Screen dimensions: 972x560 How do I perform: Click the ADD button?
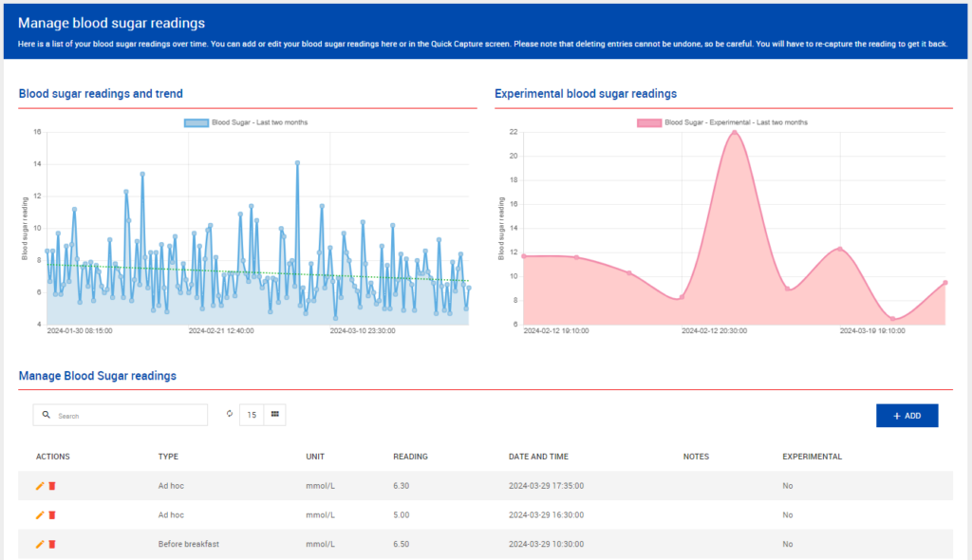click(907, 416)
